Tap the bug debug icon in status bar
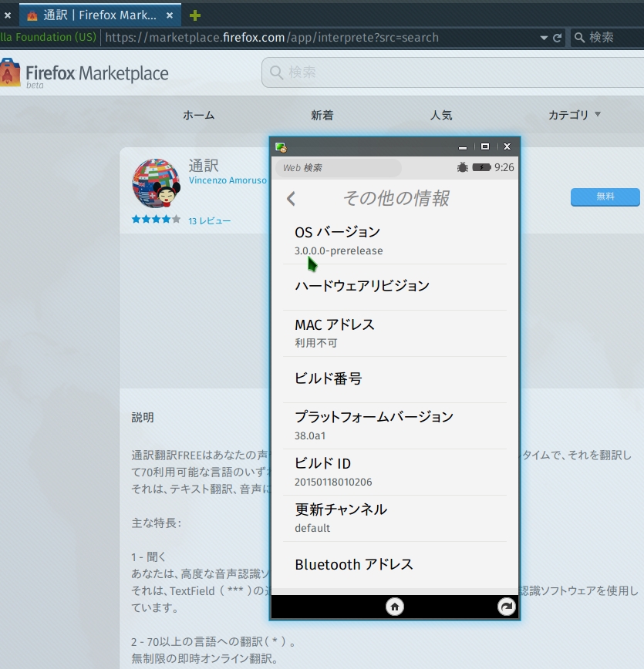The image size is (644, 669). point(462,167)
